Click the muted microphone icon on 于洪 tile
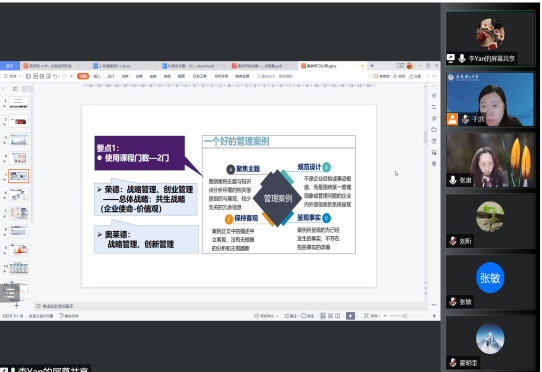This screenshot has width=542, height=372. point(466,119)
